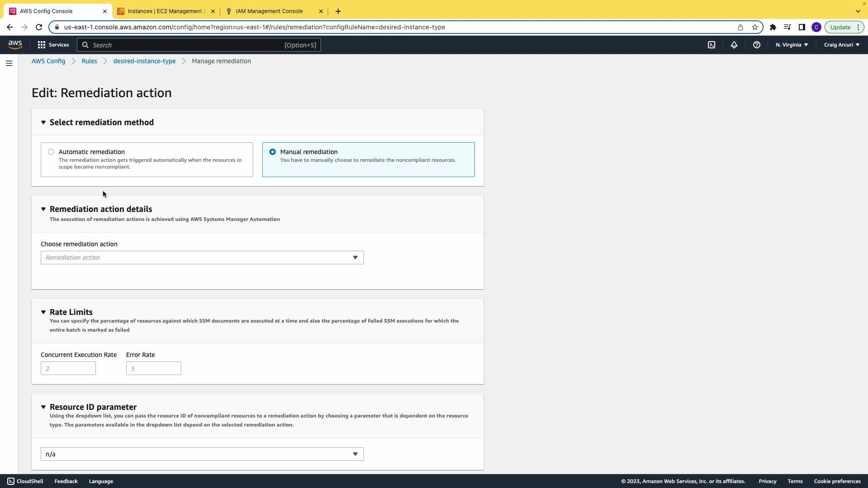Open the Services grid menu
The image size is (868, 488).
tap(53, 45)
